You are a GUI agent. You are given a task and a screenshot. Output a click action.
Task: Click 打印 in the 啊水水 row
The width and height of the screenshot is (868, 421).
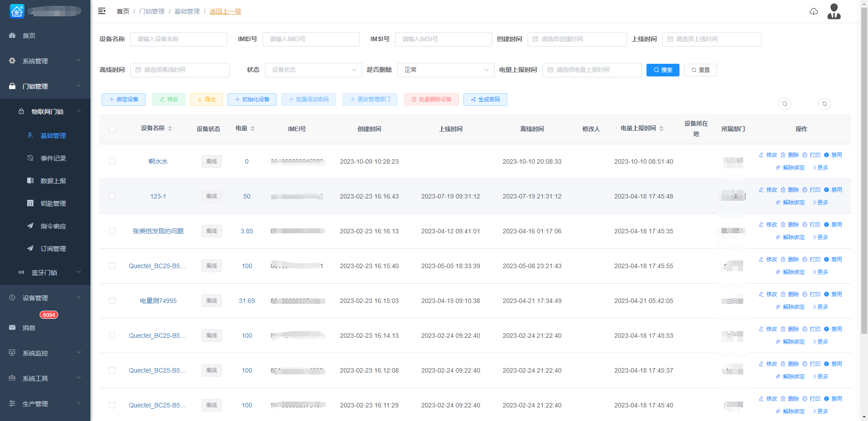coord(811,155)
